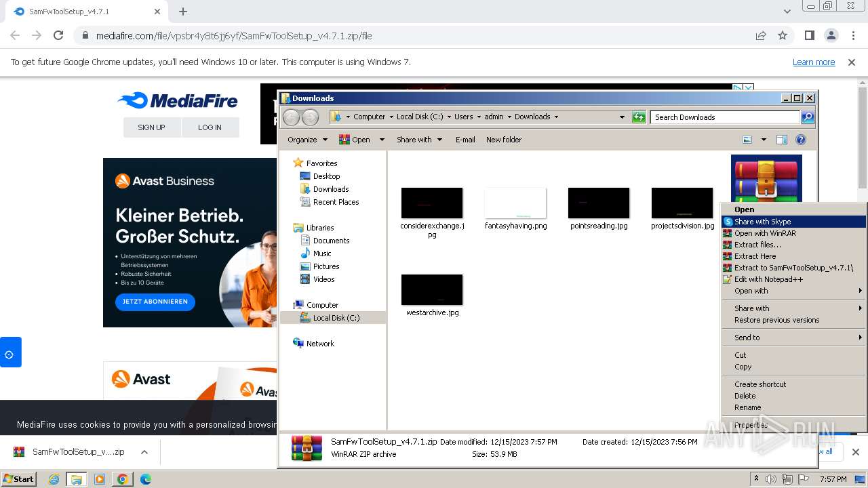Click the search magnifier in Explorer
The image size is (868, 488).
[808, 117]
